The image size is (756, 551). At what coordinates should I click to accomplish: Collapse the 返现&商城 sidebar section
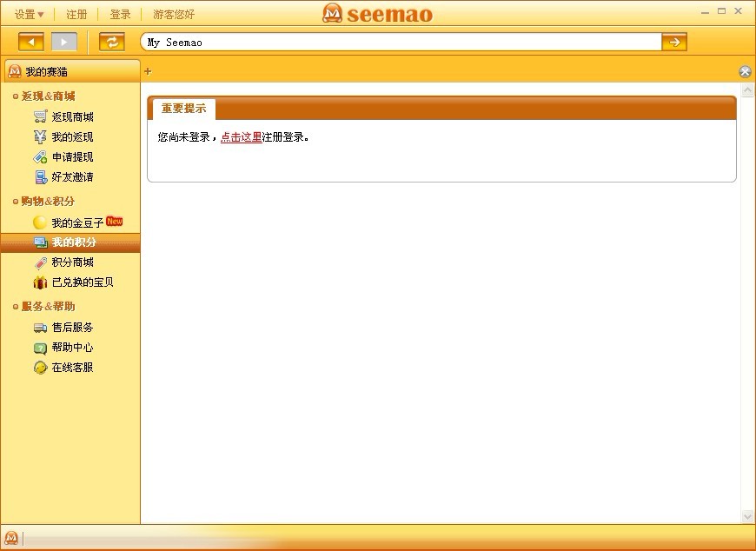[x=43, y=96]
